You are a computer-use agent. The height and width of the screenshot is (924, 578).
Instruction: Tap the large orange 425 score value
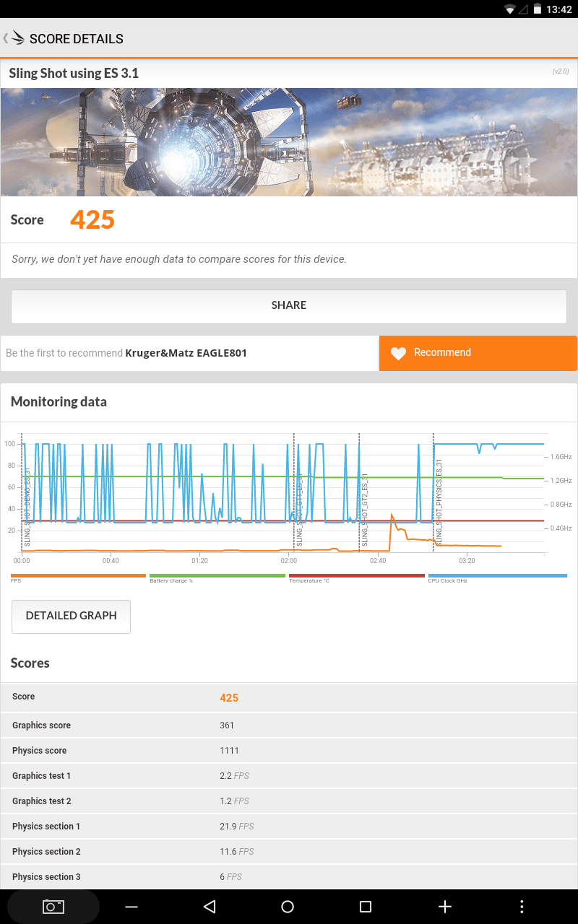92,219
